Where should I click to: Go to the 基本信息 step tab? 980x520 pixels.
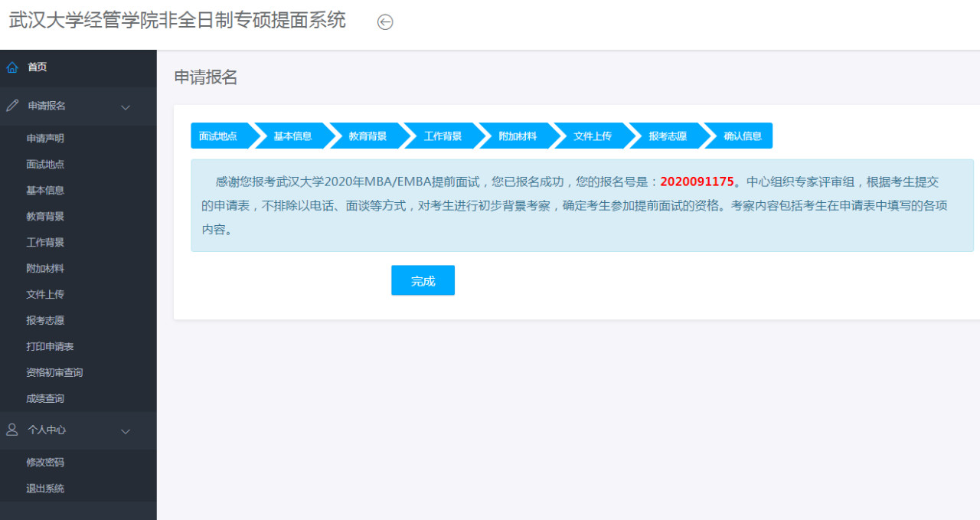292,136
